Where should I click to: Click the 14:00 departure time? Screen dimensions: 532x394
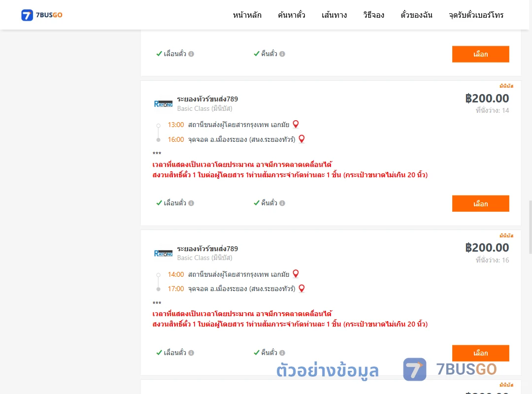click(x=176, y=274)
